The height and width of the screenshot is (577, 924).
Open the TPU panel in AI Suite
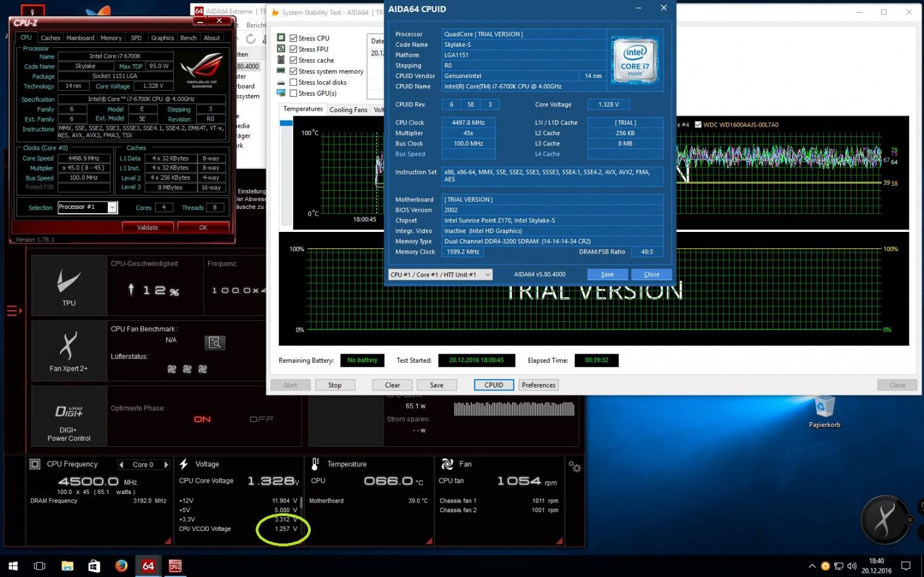coord(69,286)
